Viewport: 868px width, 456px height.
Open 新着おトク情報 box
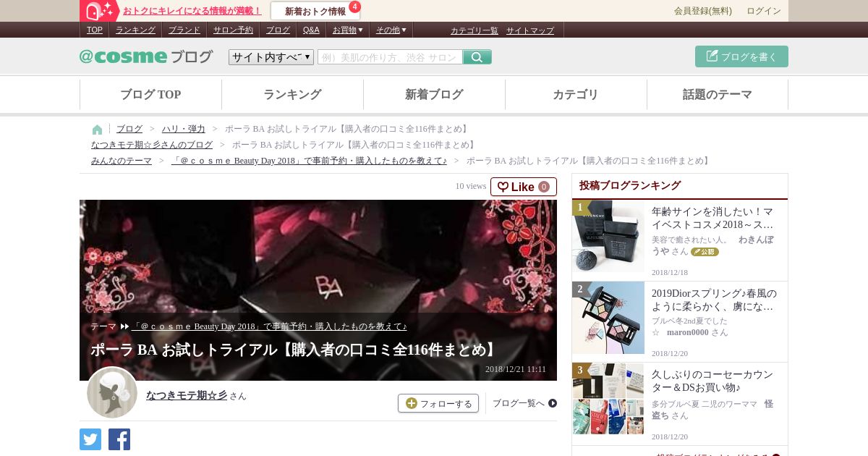pyautogui.click(x=315, y=11)
